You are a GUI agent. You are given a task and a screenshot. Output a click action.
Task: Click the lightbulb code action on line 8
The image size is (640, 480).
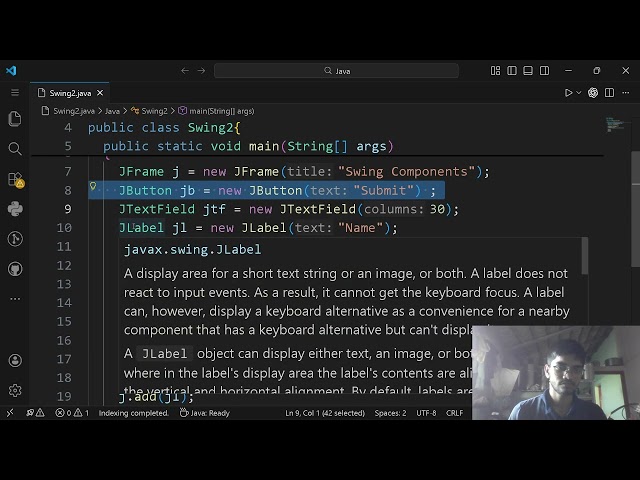tap(93, 186)
